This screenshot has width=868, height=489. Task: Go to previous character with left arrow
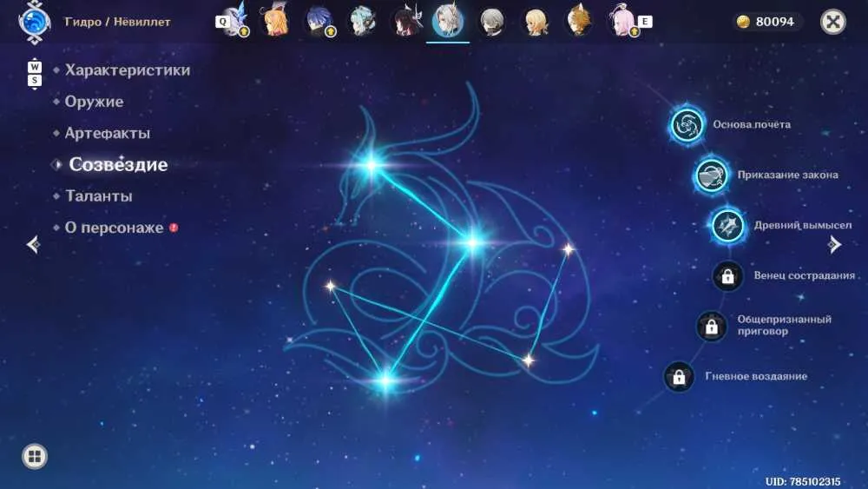coord(33,244)
